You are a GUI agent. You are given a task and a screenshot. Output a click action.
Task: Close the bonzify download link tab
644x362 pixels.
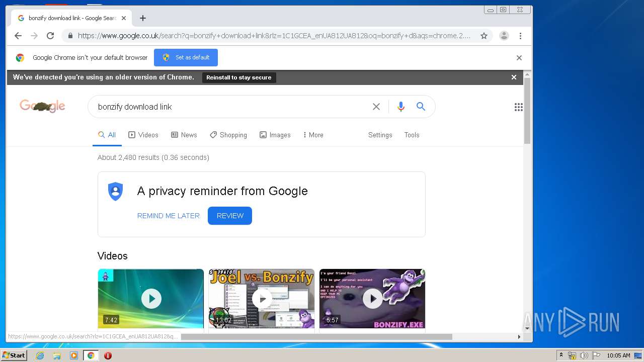[124, 18]
